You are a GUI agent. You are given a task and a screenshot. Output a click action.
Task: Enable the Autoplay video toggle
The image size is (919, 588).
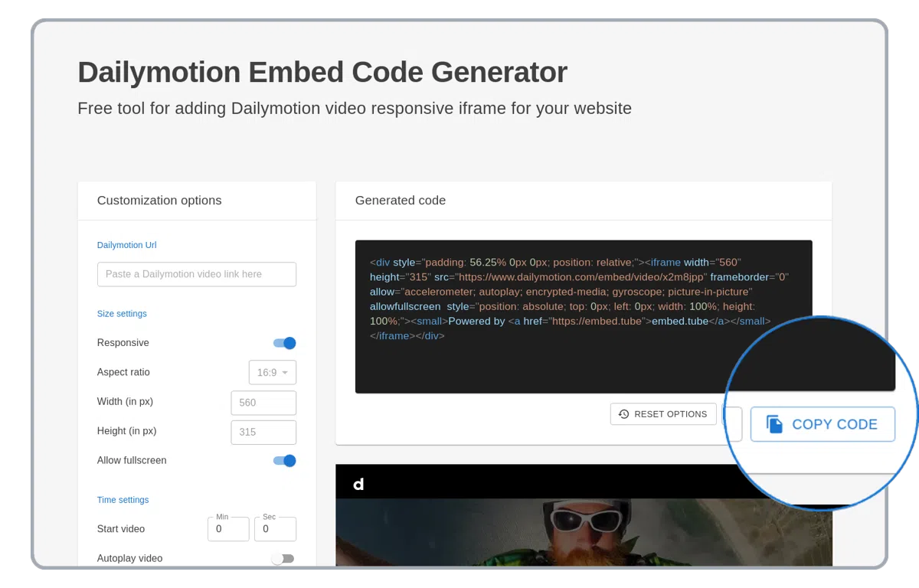point(283,559)
